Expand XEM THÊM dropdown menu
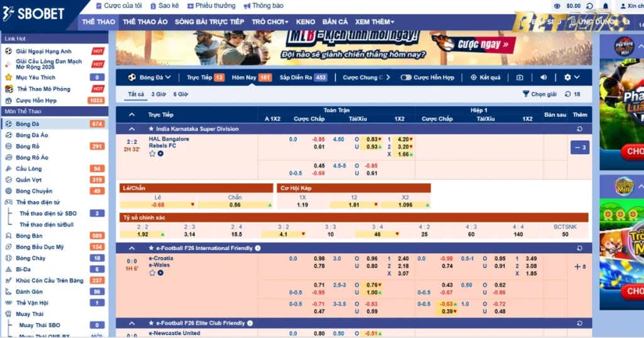This screenshot has height=338, width=644. (375, 22)
